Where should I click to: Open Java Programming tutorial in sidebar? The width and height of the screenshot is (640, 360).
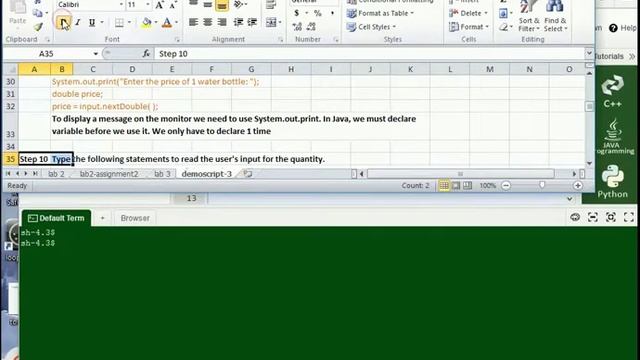click(613, 137)
